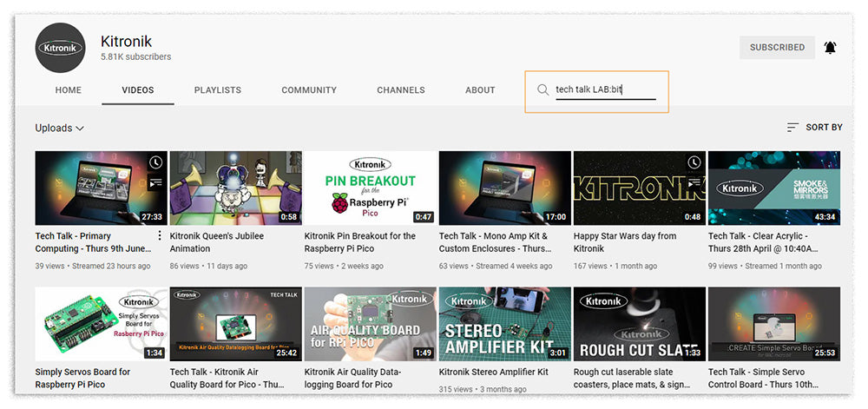This screenshot has height=409, width=868.
Task: Switch to the Playlists tab
Action: coord(218,90)
